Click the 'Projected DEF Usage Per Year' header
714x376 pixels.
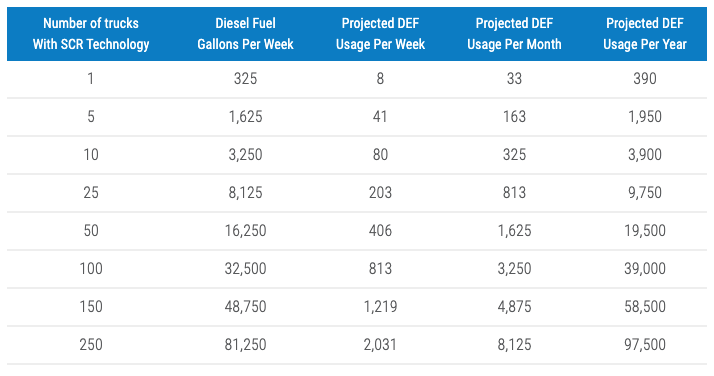click(645, 34)
